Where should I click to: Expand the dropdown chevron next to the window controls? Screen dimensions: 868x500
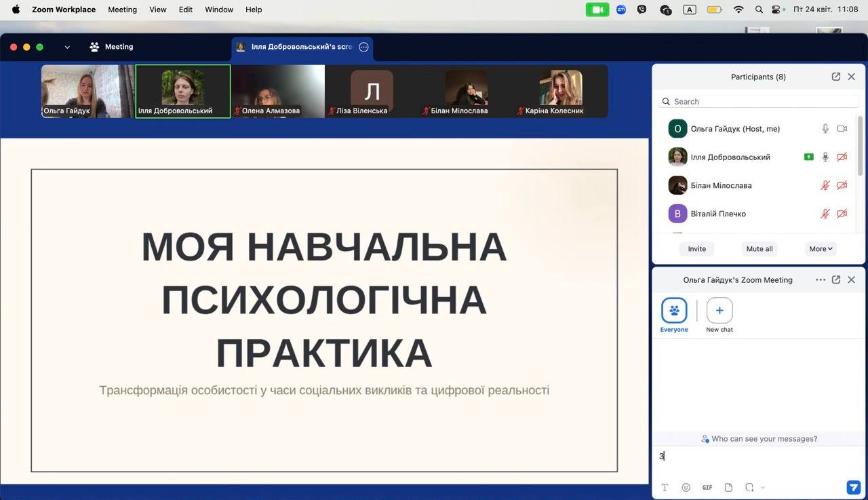coord(67,47)
